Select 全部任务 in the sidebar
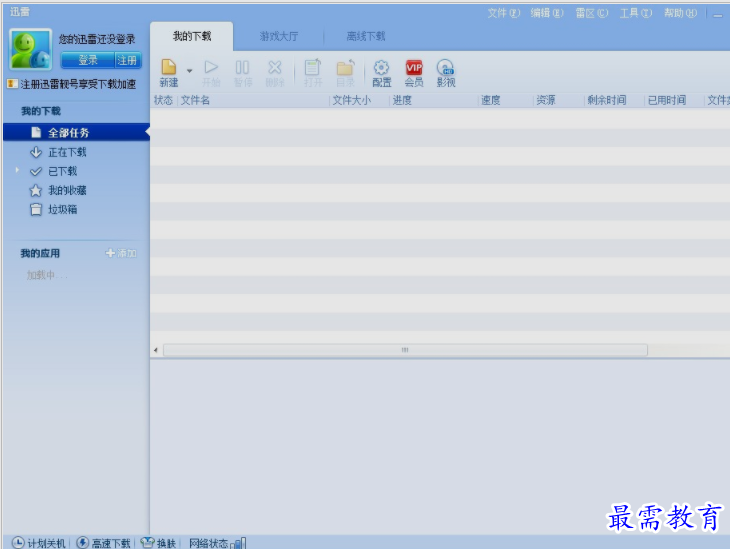The width and height of the screenshot is (730, 549). [76, 133]
